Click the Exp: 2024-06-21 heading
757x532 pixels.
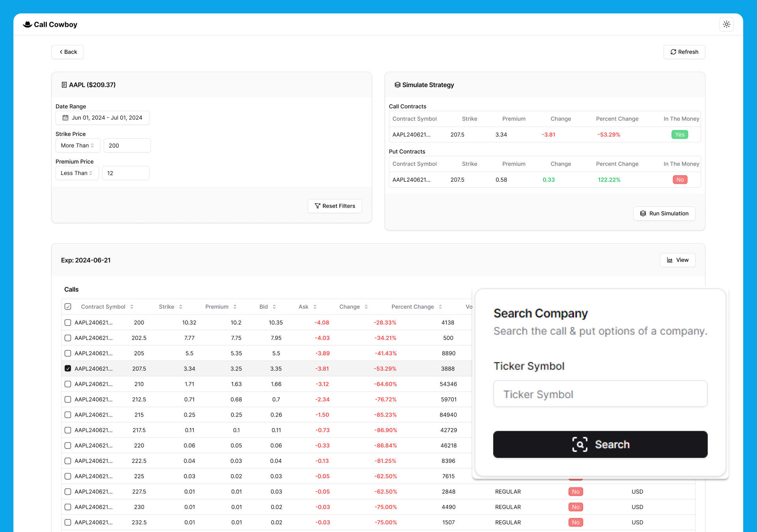(x=86, y=260)
